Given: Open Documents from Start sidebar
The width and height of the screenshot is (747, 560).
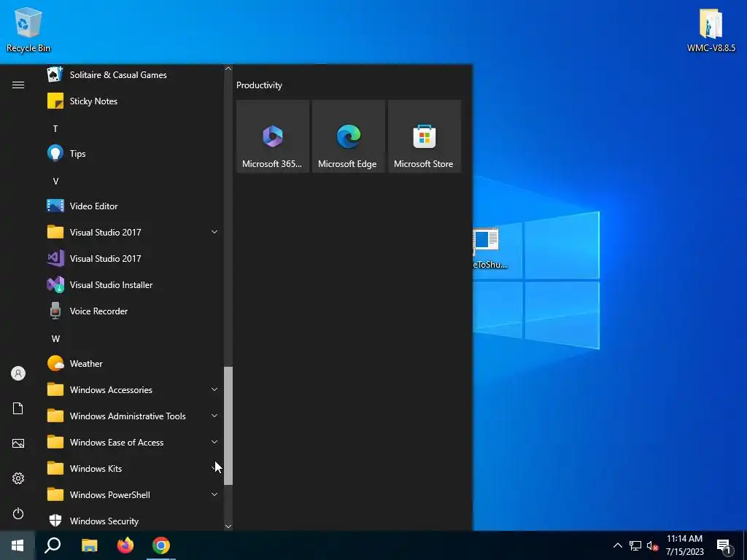Looking at the screenshot, I should tap(18, 408).
